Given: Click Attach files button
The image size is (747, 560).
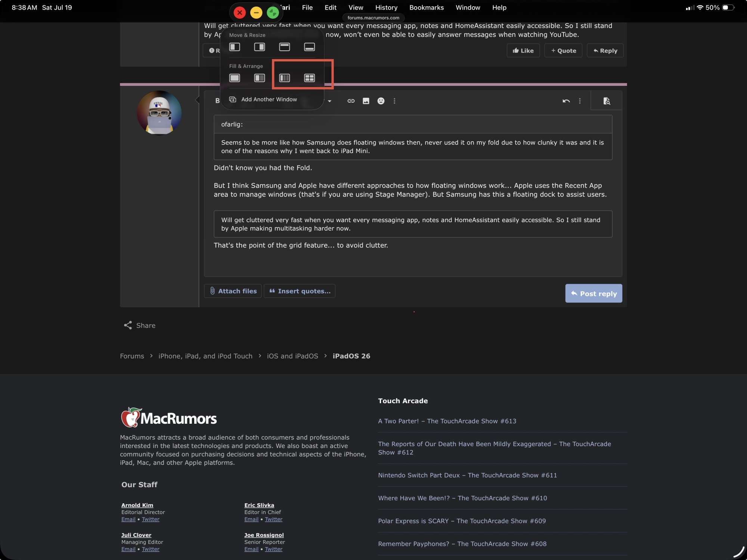Looking at the screenshot, I should coord(233,291).
